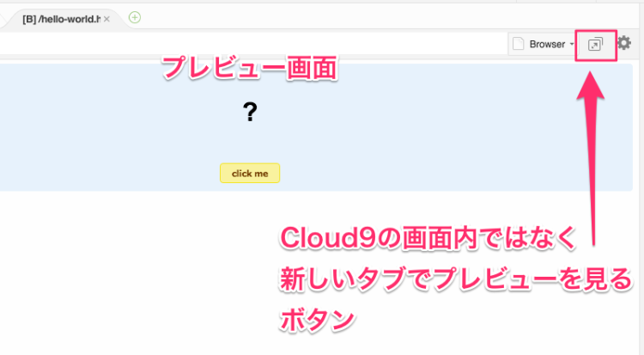The height and width of the screenshot is (355, 644).
Task: Close the hello-world preview tab
Action: point(106,18)
